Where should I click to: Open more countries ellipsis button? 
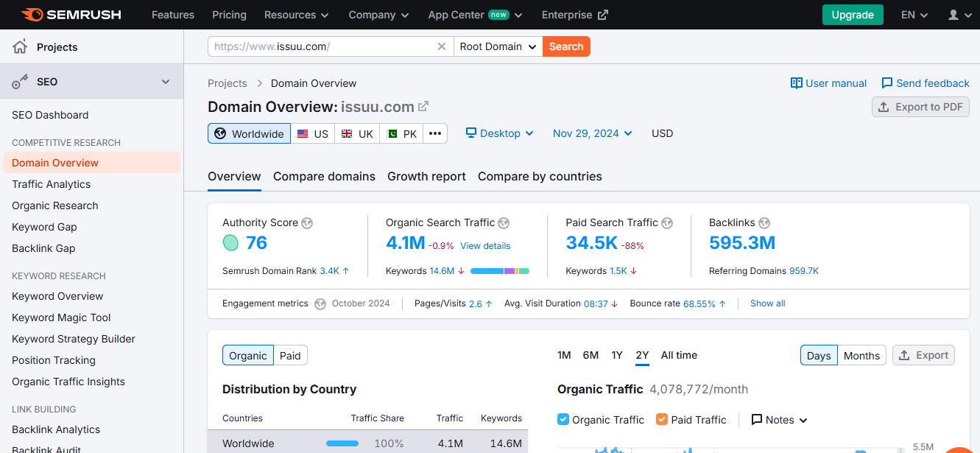coord(435,133)
